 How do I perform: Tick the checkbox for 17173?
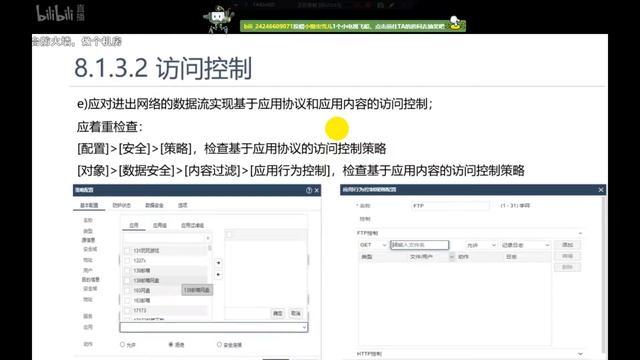127,310
